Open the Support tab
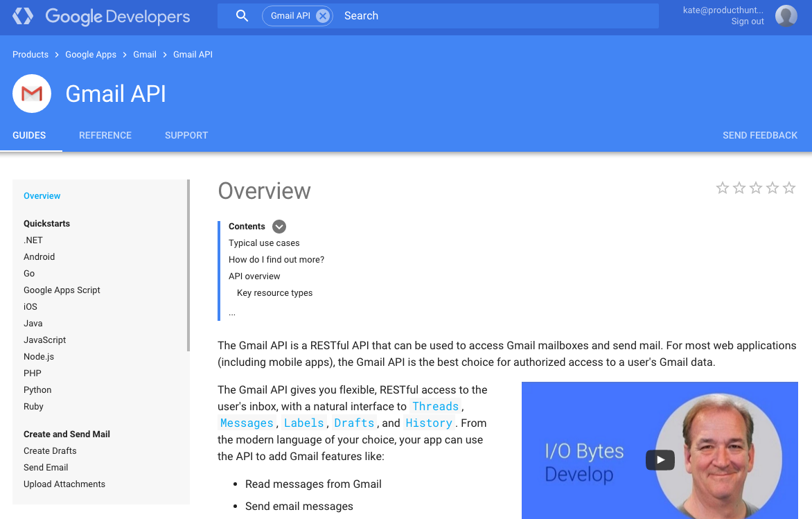 186,135
